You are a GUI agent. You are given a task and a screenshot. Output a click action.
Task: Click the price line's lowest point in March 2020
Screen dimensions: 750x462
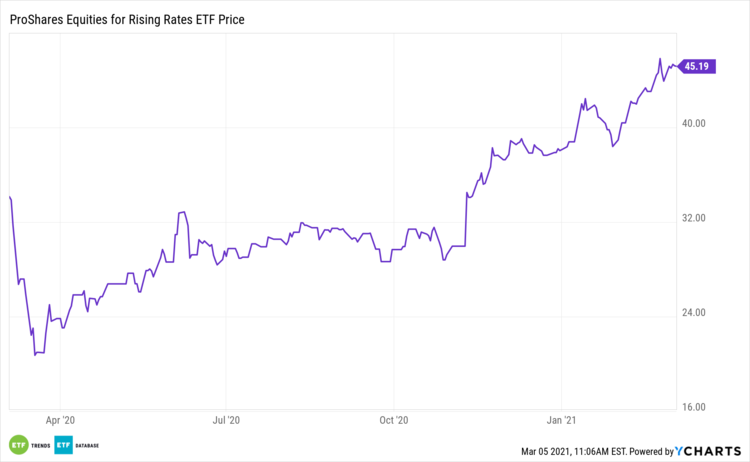pos(35,354)
